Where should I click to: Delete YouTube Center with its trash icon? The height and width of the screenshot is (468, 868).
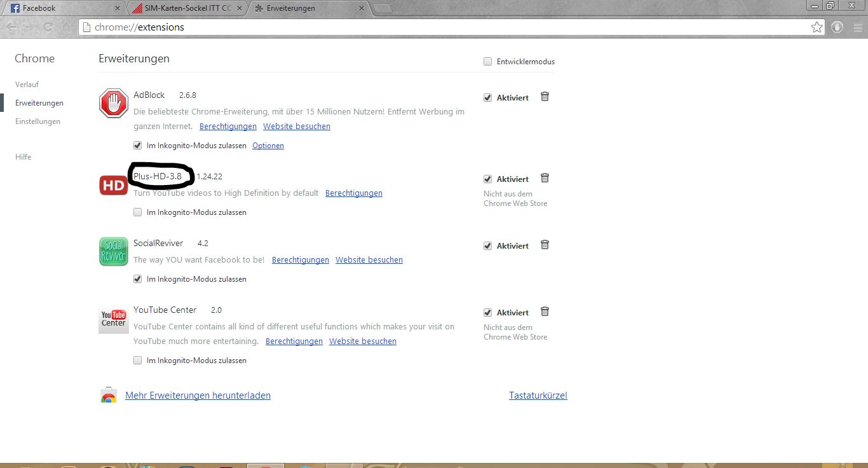point(545,312)
